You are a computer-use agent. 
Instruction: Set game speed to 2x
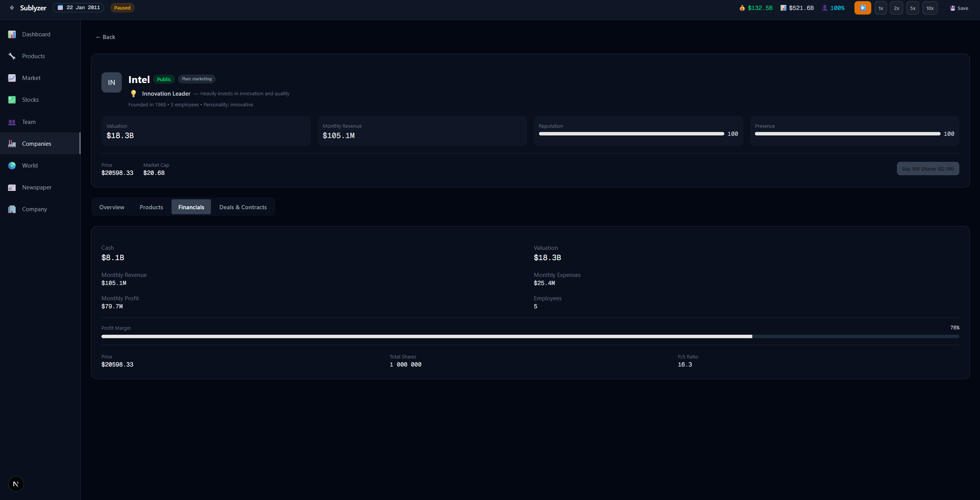(x=896, y=8)
